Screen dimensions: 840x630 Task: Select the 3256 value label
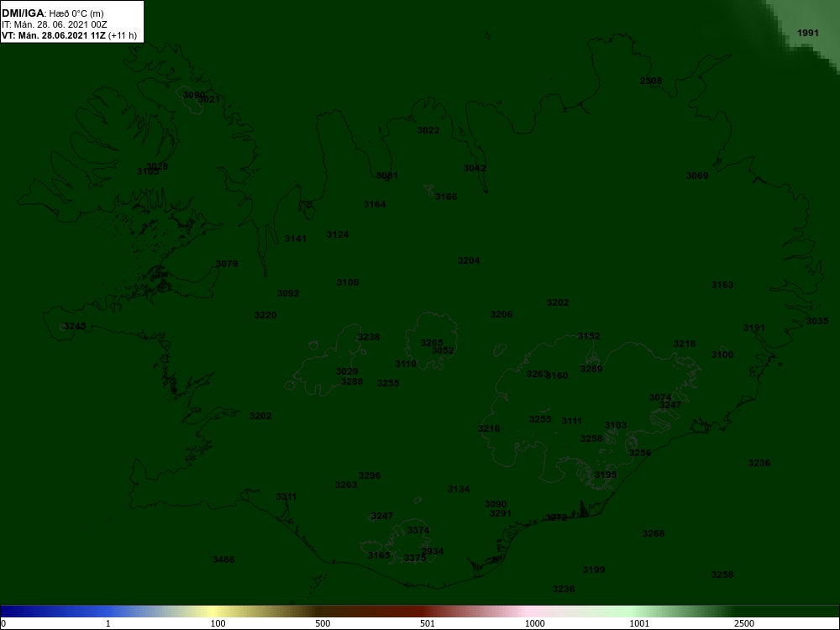click(639, 453)
